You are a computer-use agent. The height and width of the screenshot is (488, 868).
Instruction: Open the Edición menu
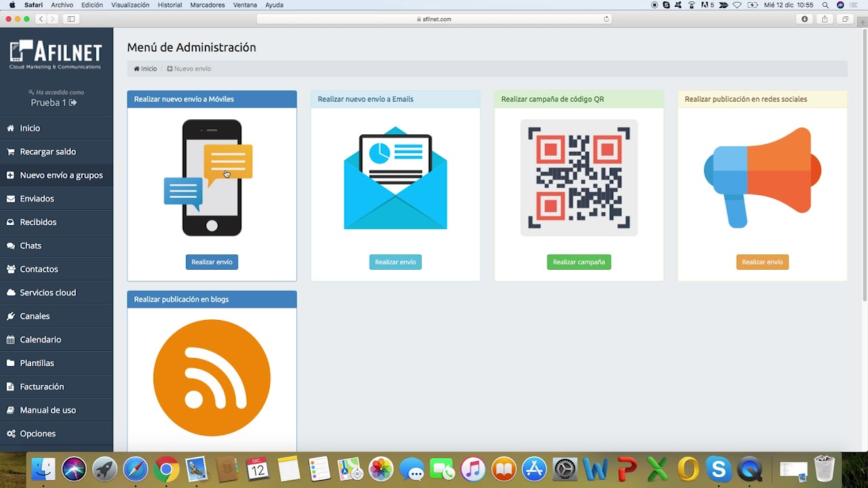point(92,5)
